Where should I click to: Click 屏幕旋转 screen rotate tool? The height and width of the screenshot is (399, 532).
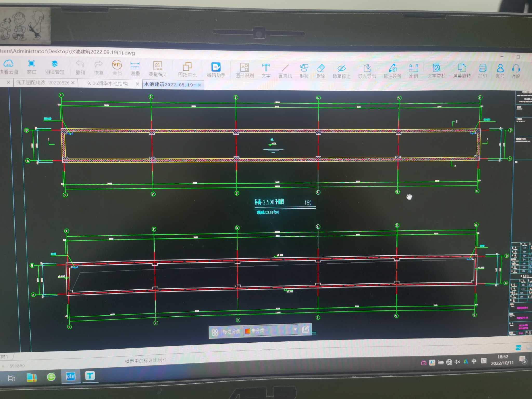coord(462,71)
